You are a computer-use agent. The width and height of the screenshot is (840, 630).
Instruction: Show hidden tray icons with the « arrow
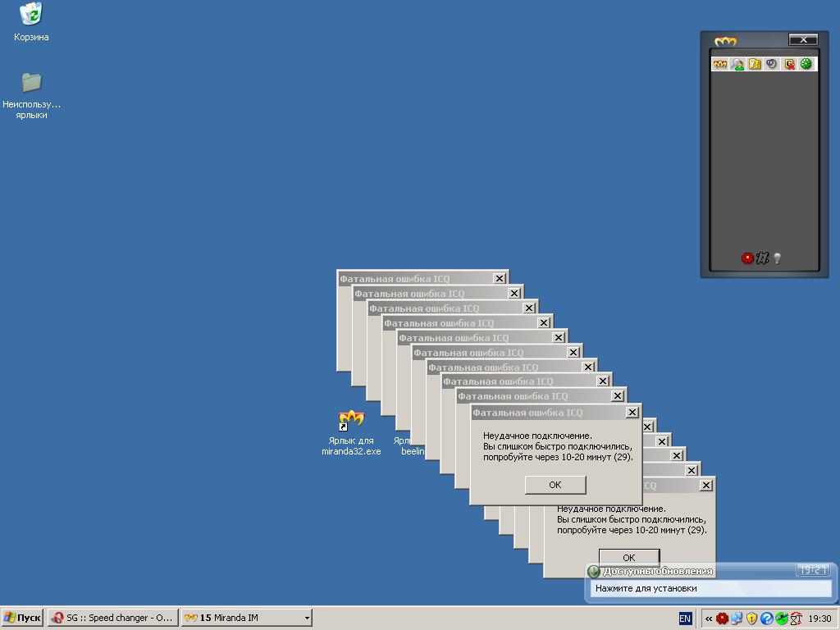click(x=708, y=619)
